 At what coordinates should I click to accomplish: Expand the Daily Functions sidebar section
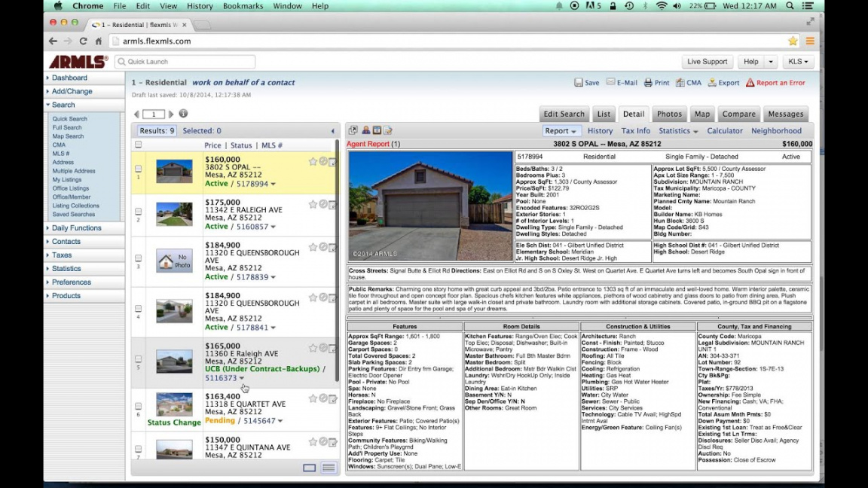76,228
